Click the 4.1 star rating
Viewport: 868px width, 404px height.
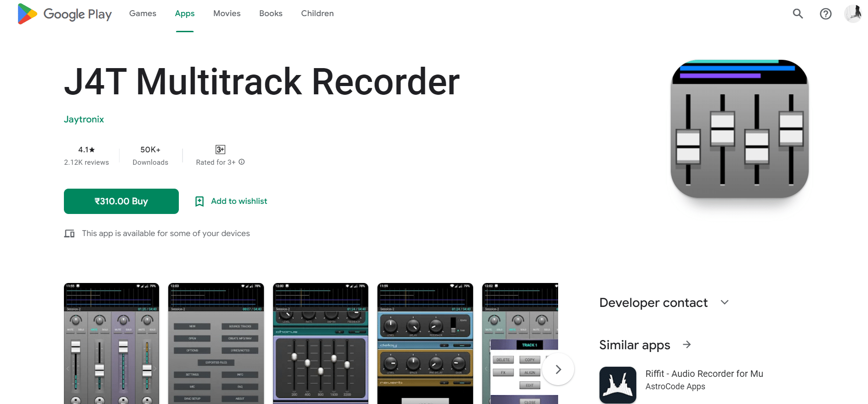coord(86,150)
